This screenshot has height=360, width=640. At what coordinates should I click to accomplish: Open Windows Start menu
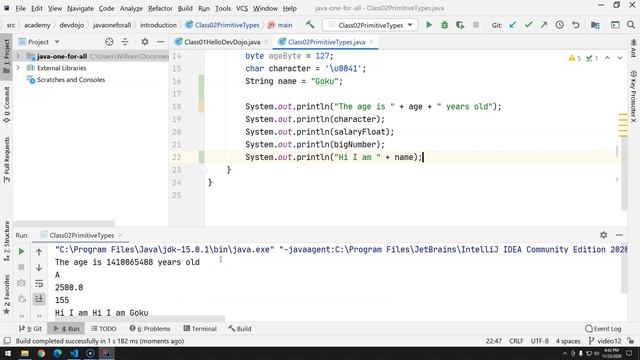click(x=8, y=353)
